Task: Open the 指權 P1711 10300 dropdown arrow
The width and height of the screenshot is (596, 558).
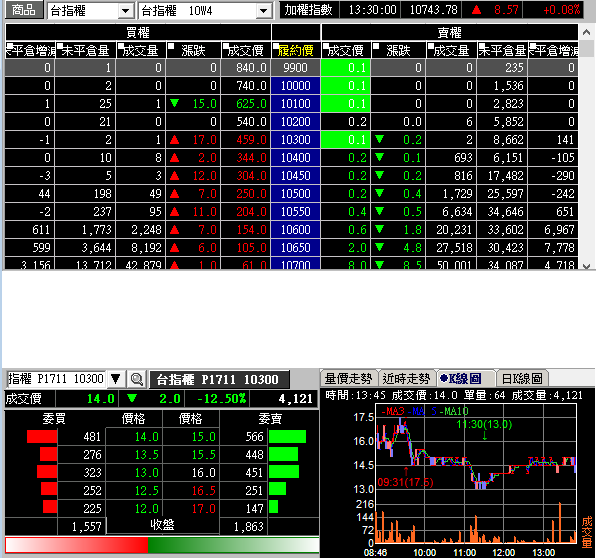Action: tap(116, 379)
